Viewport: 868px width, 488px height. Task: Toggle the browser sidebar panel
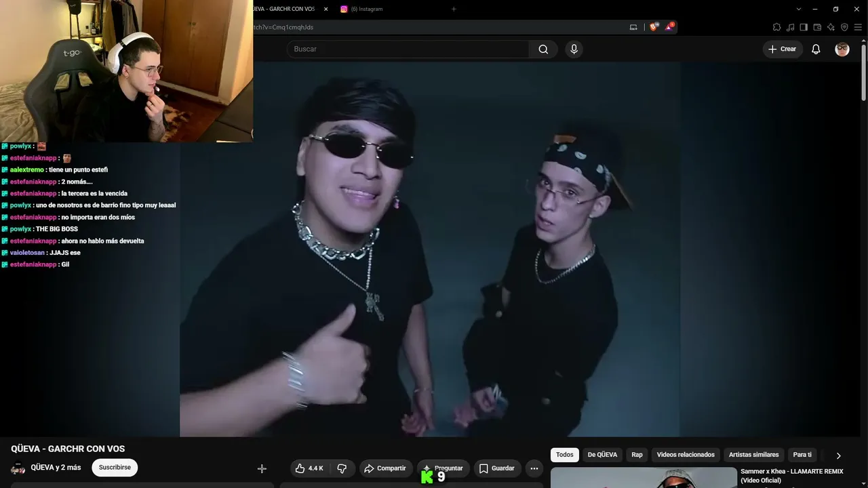[x=804, y=27]
